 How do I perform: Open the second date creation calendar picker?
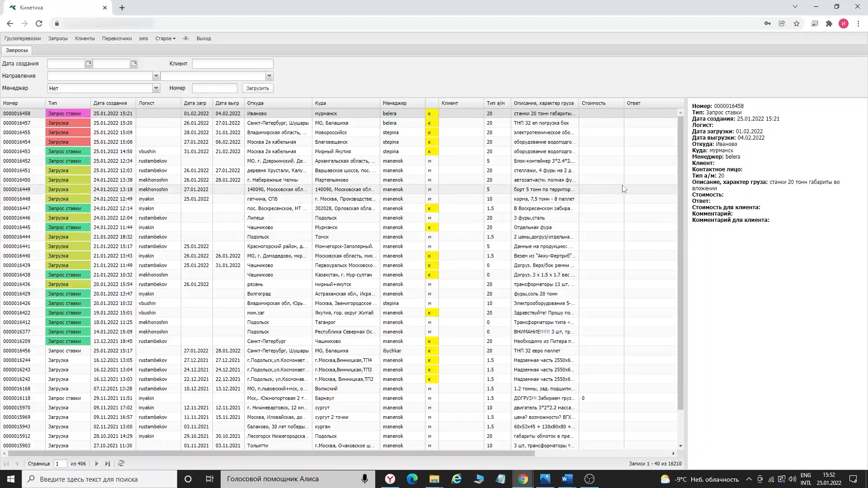point(134,64)
